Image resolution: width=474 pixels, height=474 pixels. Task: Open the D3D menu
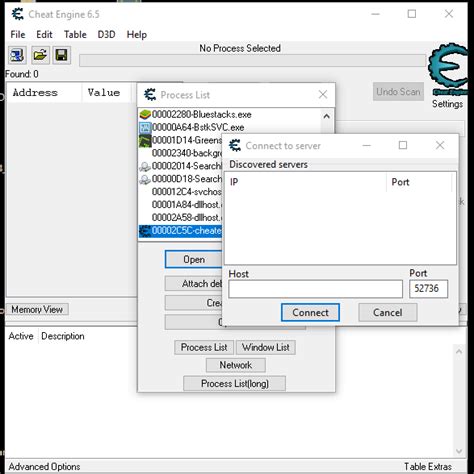[x=106, y=34]
